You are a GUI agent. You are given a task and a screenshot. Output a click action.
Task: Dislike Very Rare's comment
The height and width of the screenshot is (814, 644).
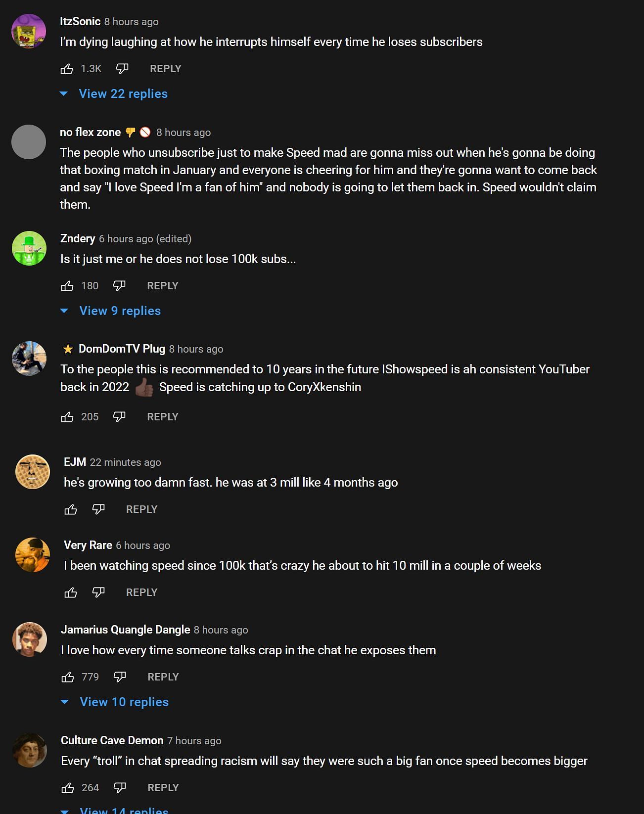pyautogui.click(x=98, y=592)
